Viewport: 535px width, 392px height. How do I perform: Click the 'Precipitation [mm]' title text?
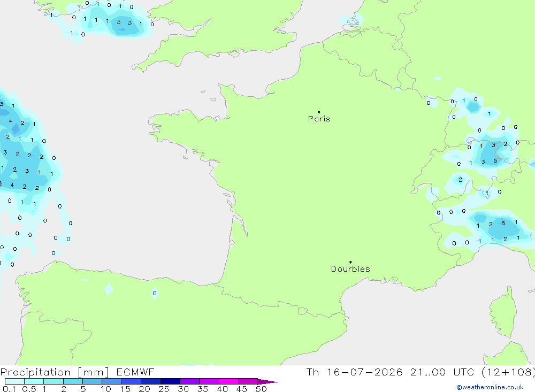(x=55, y=372)
